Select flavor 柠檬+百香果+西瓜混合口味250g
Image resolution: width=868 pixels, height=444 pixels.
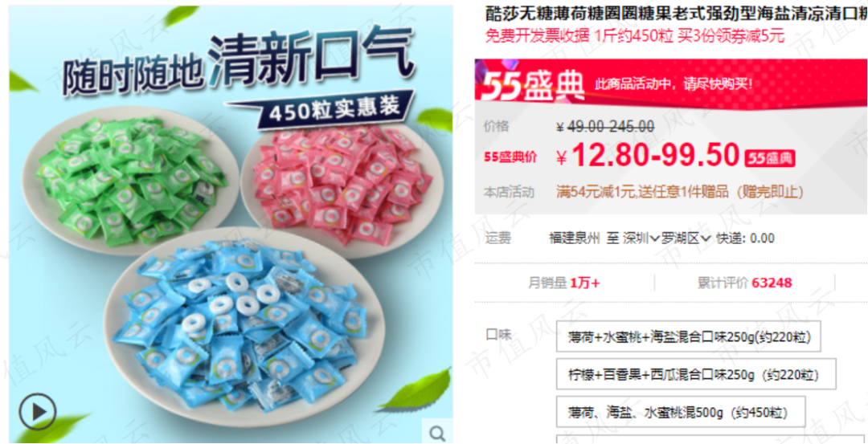pos(696,374)
